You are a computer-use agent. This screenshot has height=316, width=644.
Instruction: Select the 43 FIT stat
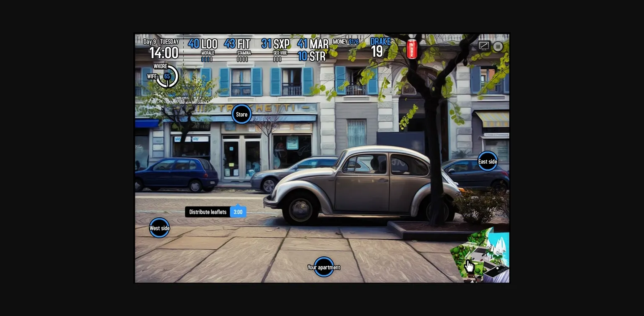(237, 44)
